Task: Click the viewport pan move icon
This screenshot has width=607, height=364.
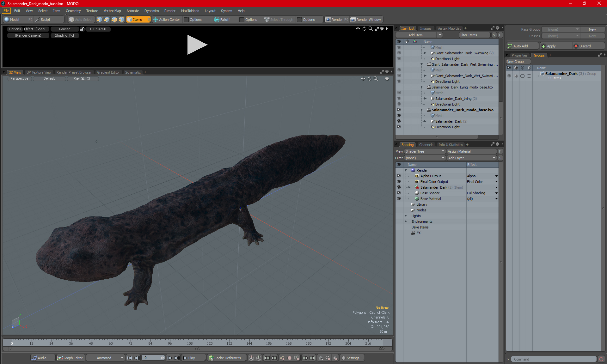Action: pos(363,79)
